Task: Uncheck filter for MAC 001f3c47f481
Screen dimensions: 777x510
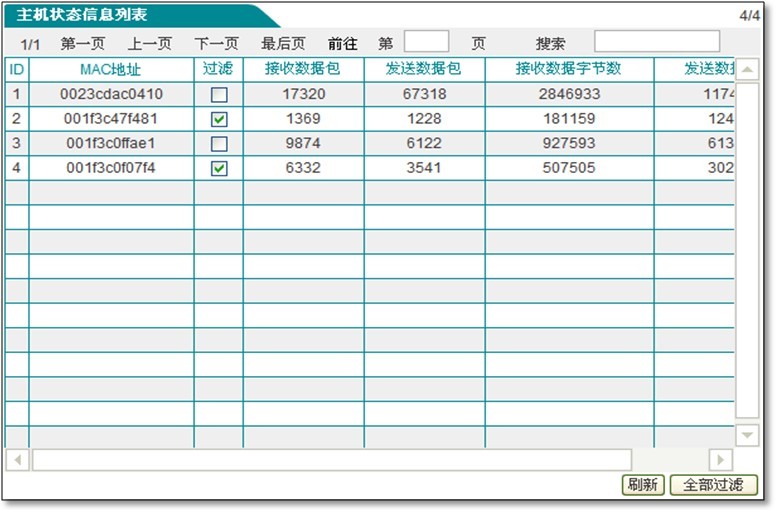Action: 219,119
